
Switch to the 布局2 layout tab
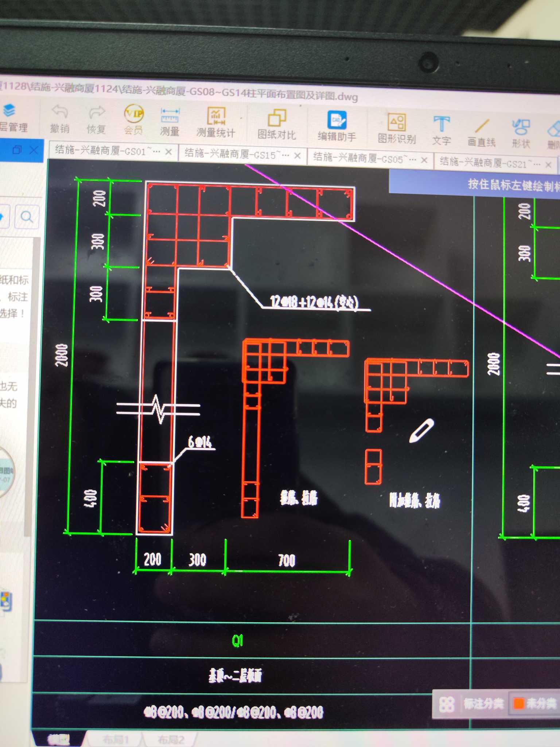click(171, 740)
